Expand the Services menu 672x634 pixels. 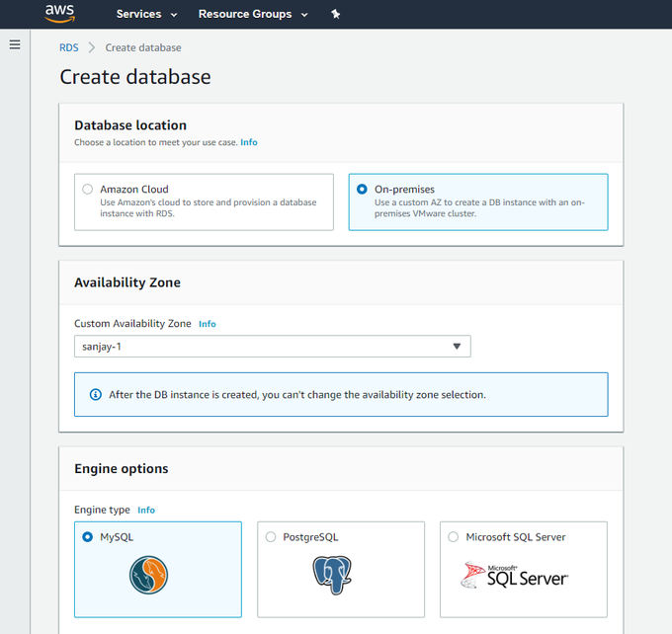(x=146, y=14)
